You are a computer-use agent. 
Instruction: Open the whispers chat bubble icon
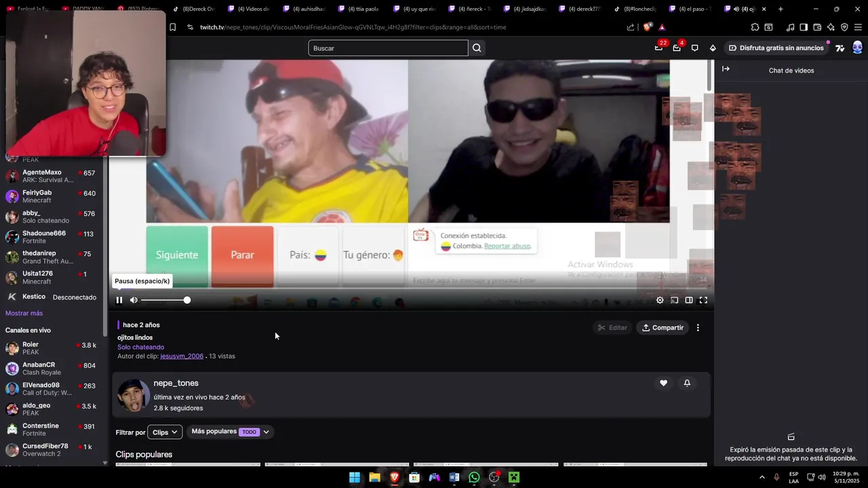[694, 48]
